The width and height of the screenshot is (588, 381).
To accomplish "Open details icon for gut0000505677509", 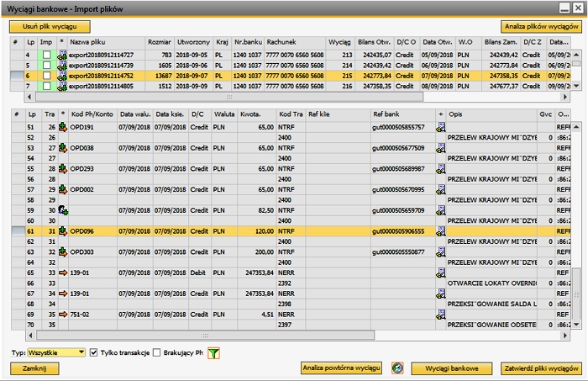I will tap(441, 148).
